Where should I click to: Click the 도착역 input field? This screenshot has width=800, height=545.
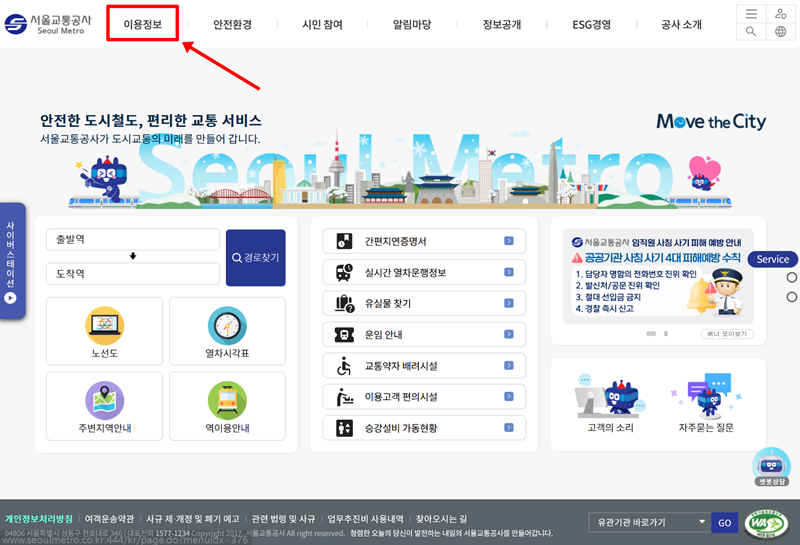pos(133,274)
